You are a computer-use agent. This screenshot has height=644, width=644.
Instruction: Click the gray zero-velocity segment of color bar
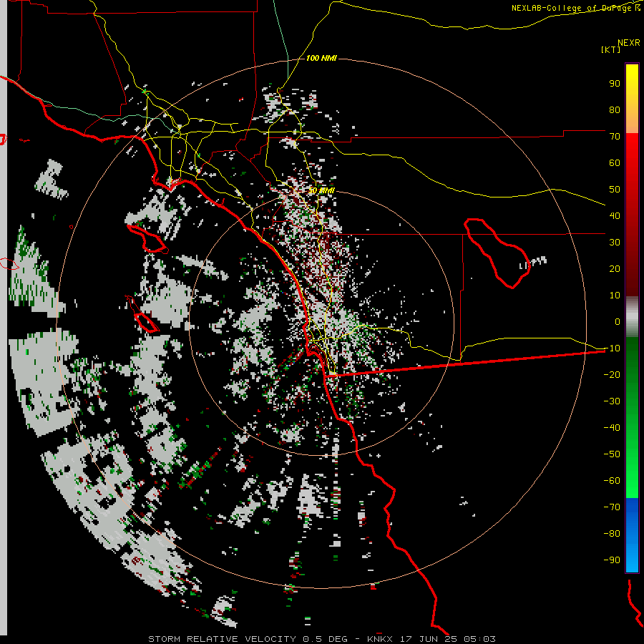point(632,317)
